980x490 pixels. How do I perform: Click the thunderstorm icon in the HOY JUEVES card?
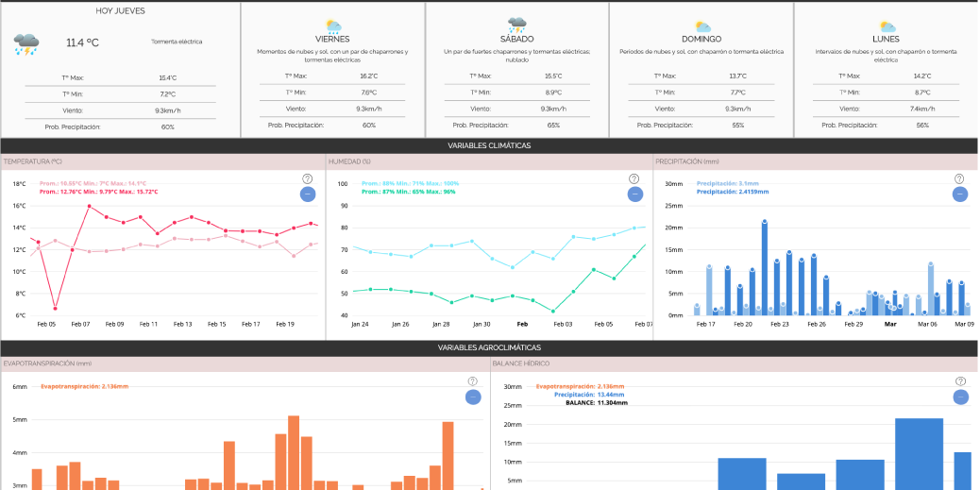pos(26,43)
